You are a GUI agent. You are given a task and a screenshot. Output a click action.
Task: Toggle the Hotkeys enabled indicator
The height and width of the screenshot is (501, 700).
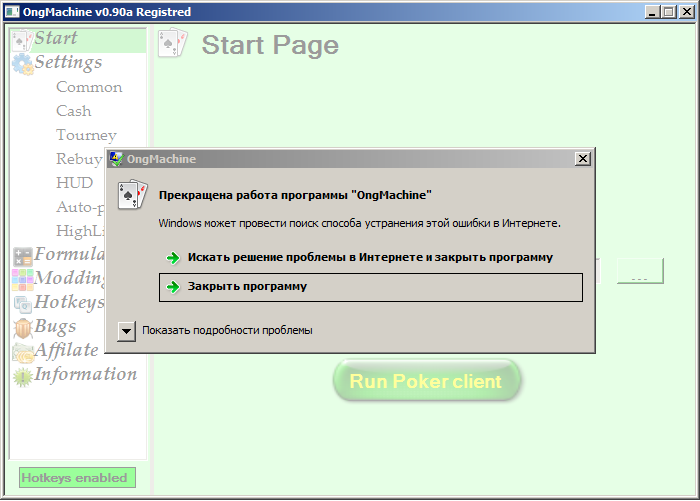point(77,478)
